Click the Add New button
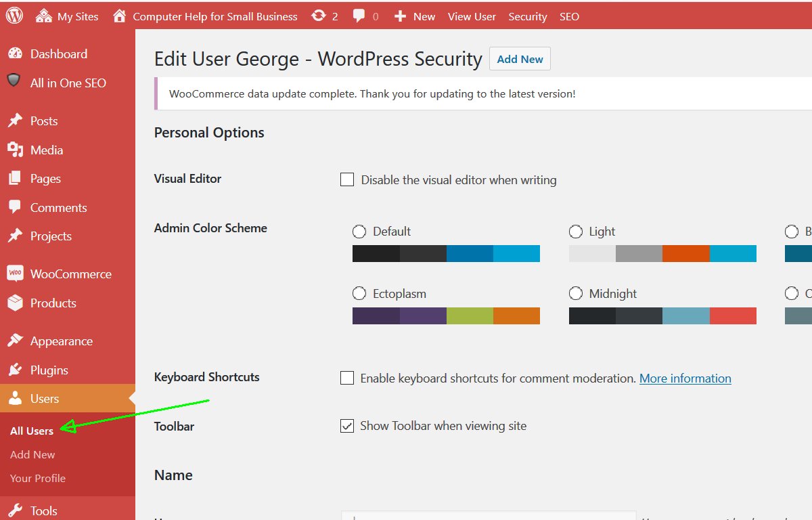Screen dimensions: 812x520 click(x=520, y=59)
